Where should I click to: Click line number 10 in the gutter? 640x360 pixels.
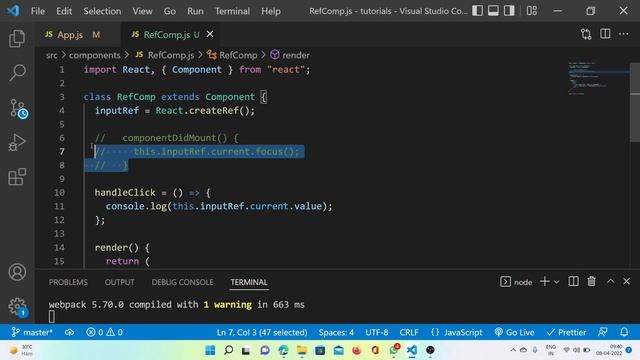pos(59,192)
